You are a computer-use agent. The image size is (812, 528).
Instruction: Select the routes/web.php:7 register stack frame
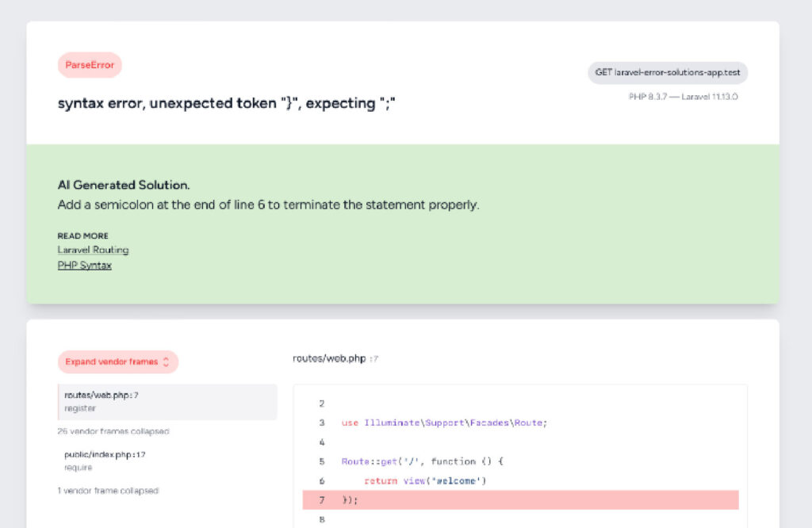167,400
